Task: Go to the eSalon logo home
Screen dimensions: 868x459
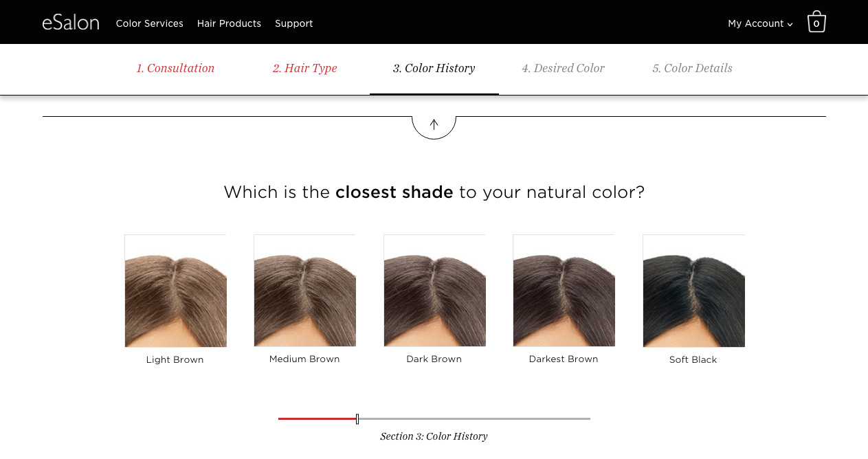Action: (x=71, y=23)
